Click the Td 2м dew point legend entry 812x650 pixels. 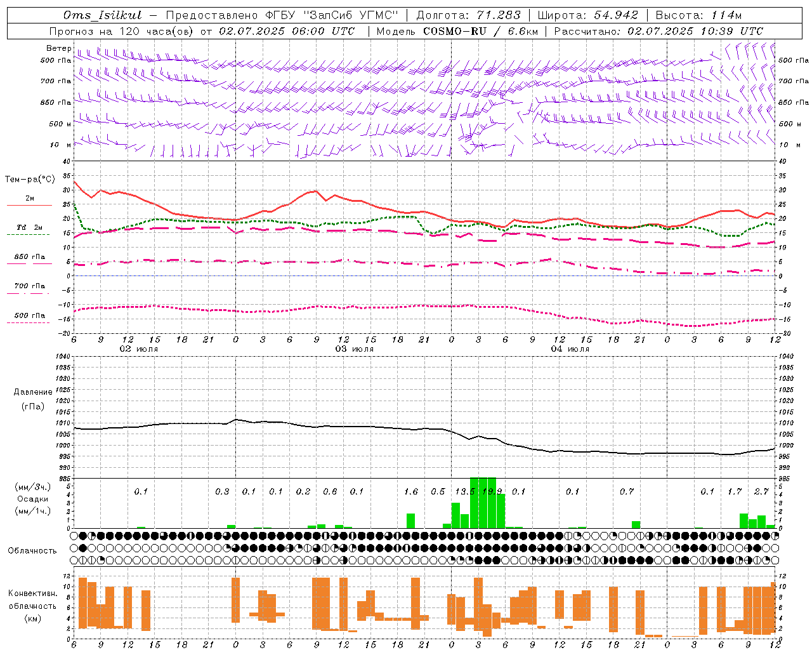29,227
